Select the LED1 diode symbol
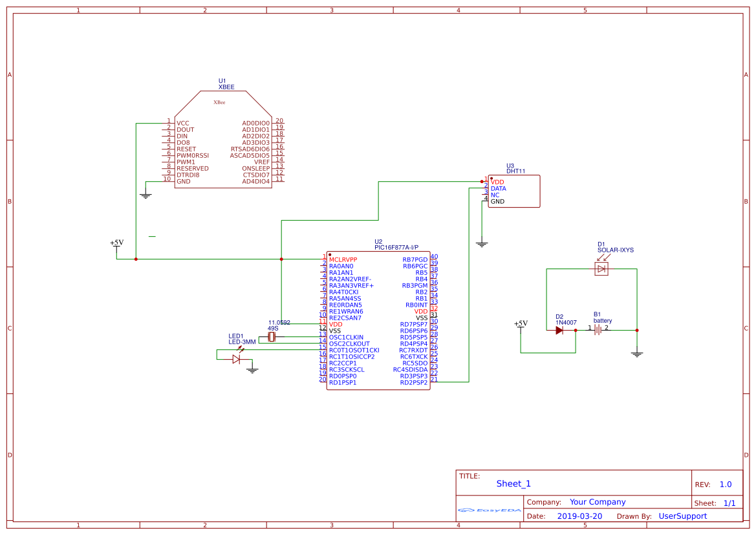Screen dimensions: 756x535 tap(236, 359)
